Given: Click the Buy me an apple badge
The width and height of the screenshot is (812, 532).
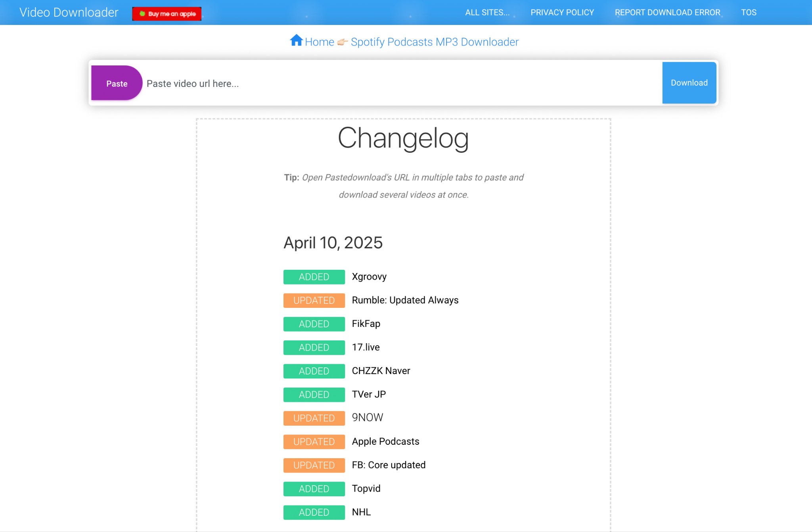Looking at the screenshot, I should (167, 13).
